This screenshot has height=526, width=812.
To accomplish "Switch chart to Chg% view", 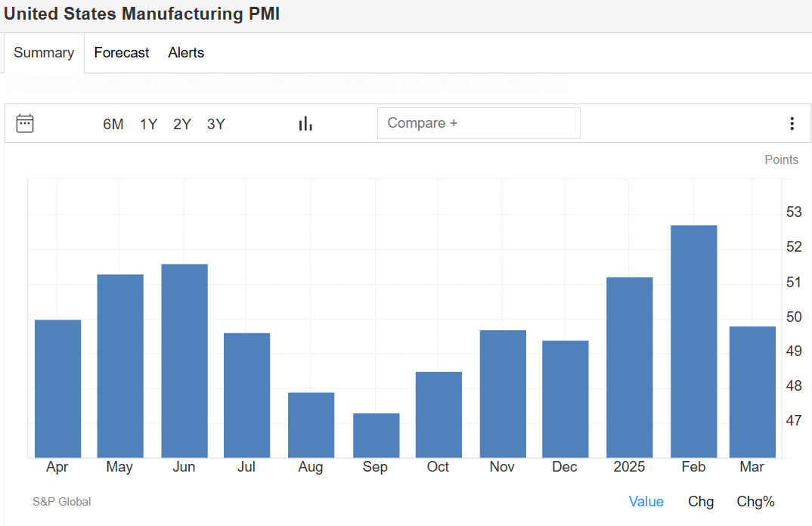I will [x=755, y=501].
